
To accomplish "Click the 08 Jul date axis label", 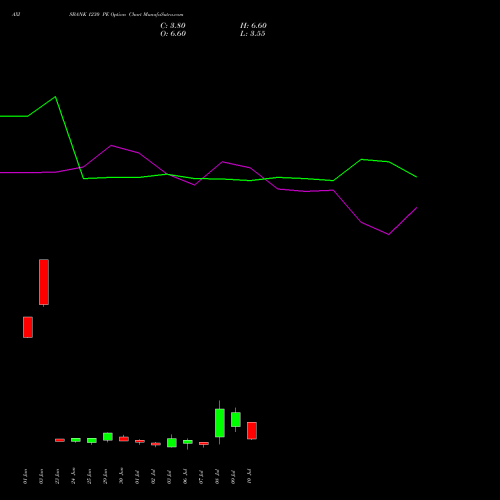I will [217, 476].
